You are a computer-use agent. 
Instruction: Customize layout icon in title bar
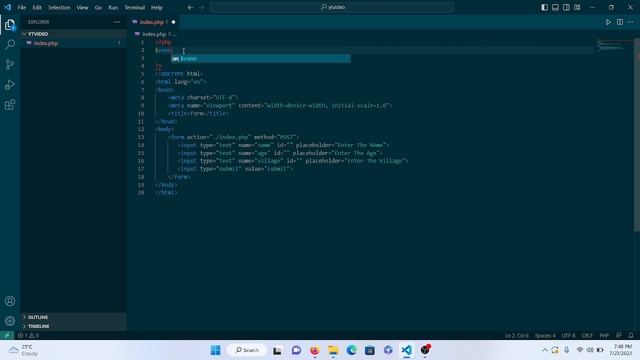pyautogui.click(x=577, y=7)
